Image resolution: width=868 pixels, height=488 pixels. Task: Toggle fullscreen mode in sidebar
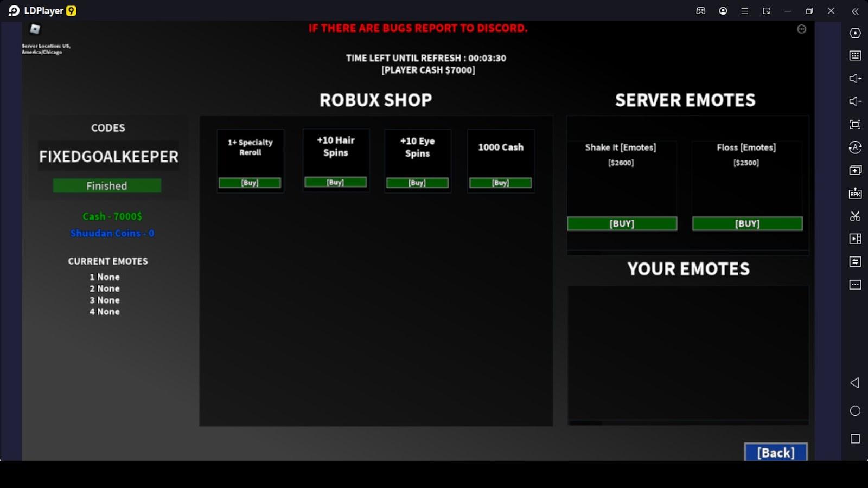[855, 124]
